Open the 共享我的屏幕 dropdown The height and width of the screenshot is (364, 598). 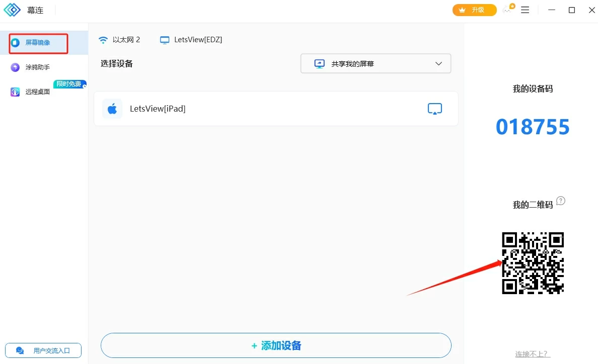pos(376,63)
